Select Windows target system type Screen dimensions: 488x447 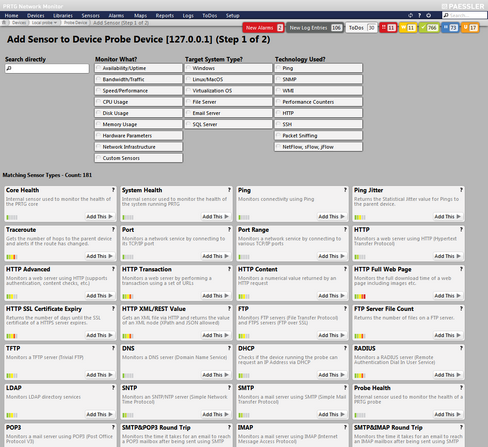point(229,68)
